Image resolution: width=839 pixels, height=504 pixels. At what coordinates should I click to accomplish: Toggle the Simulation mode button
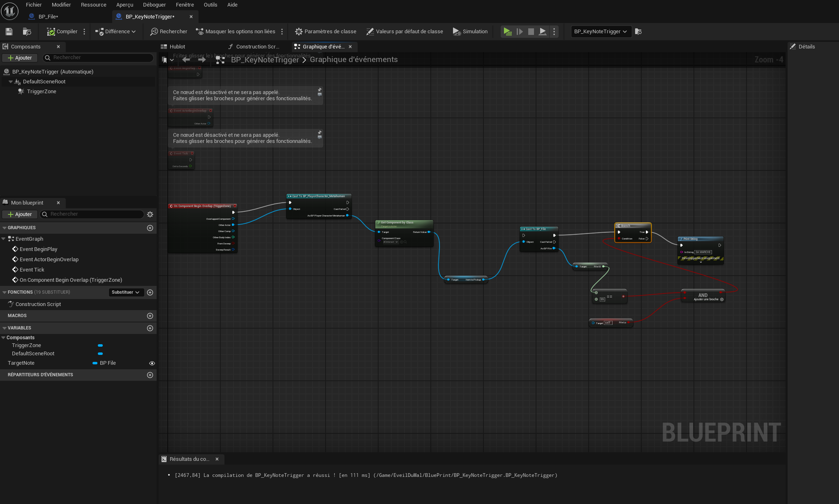470,32
